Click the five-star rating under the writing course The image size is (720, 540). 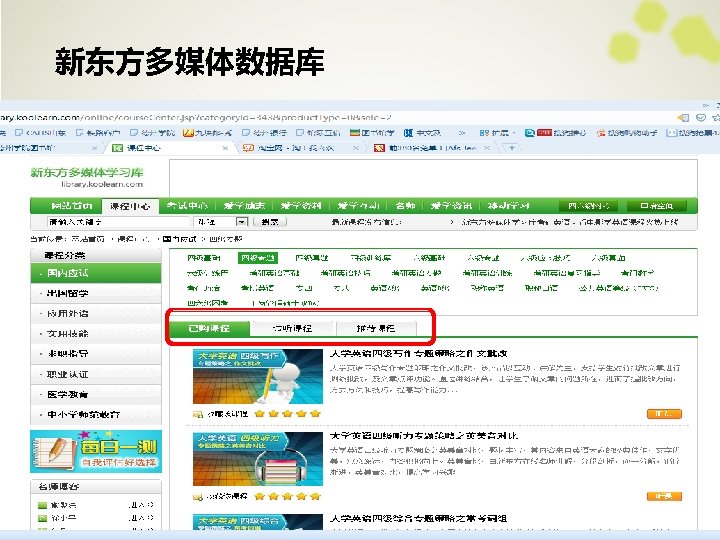click(x=287, y=414)
